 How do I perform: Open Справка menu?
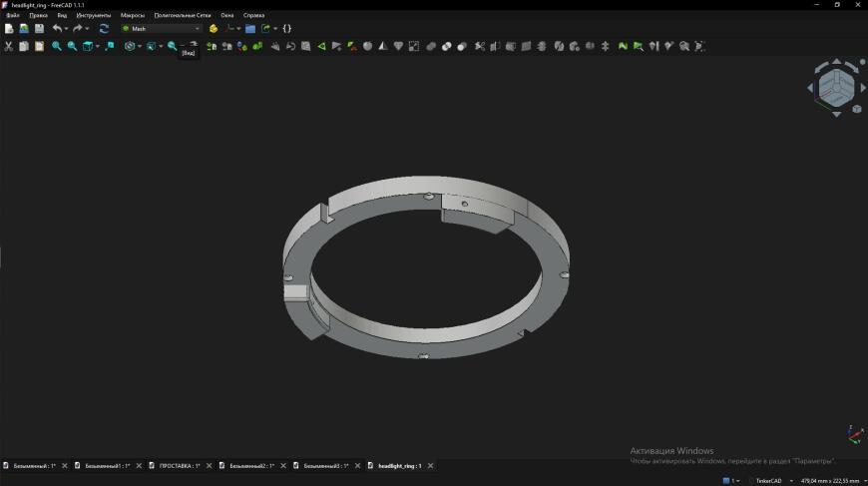point(254,15)
